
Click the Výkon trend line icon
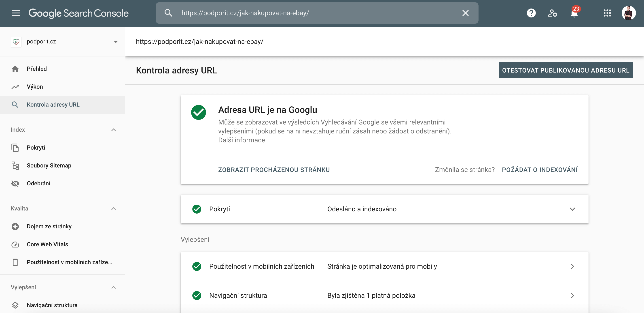click(15, 87)
